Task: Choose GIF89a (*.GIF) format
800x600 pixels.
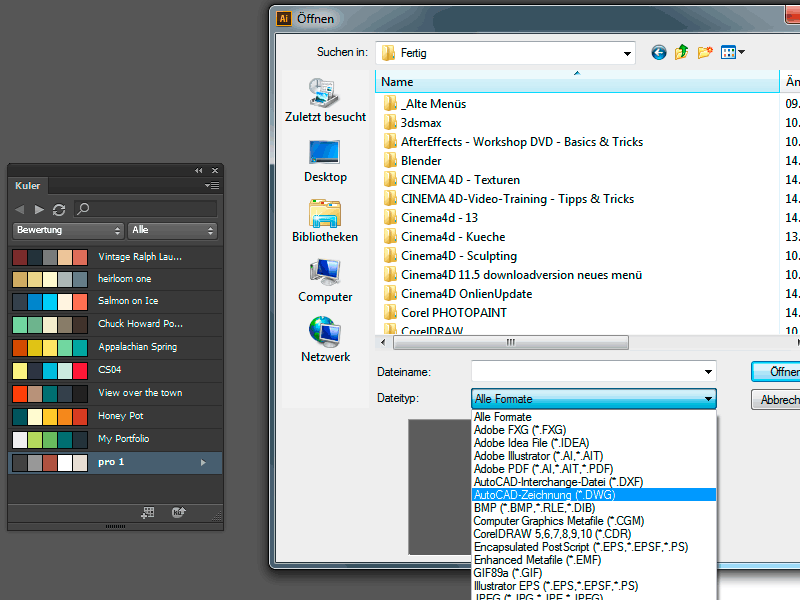Action: click(x=594, y=573)
